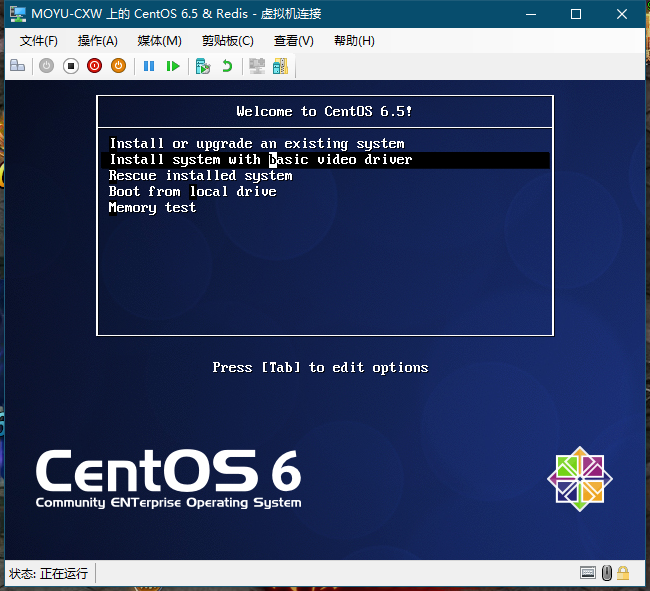Screen dimensions: 650x591
Task: Minimize the virtual machine connection window
Action: click(x=531, y=14)
